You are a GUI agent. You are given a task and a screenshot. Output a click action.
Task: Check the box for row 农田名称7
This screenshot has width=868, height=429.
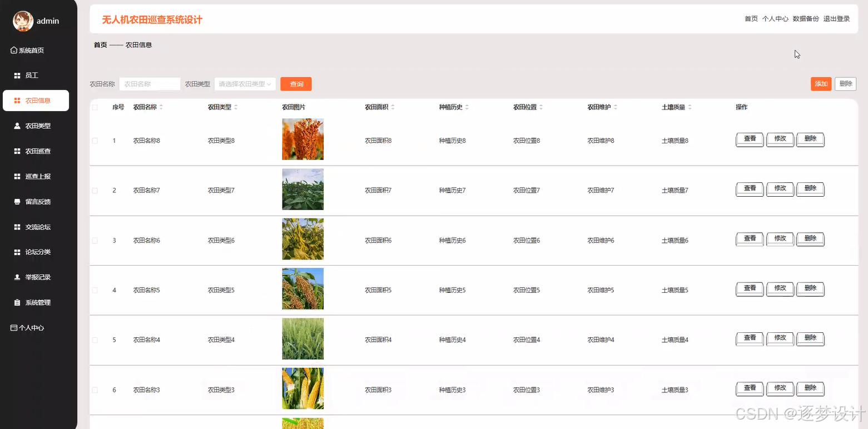[x=95, y=191]
